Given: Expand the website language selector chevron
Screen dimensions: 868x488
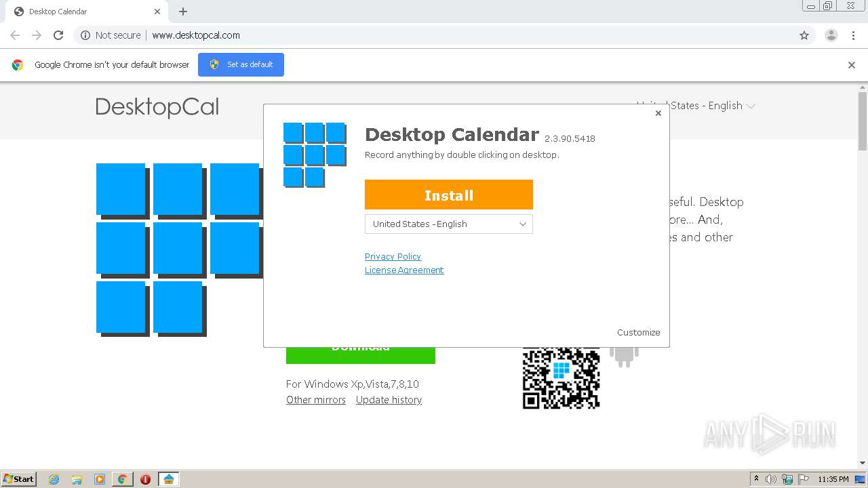Looking at the screenshot, I should 751,106.
